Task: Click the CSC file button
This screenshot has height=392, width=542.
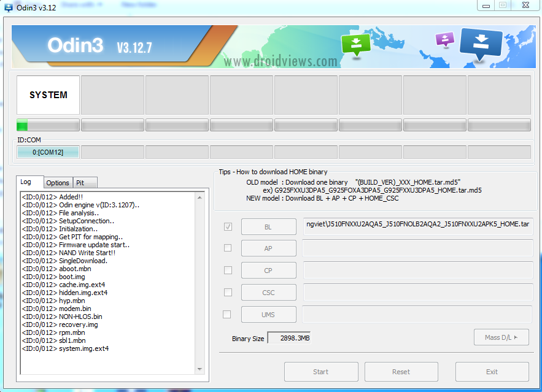Action: pyautogui.click(x=269, y=293)
